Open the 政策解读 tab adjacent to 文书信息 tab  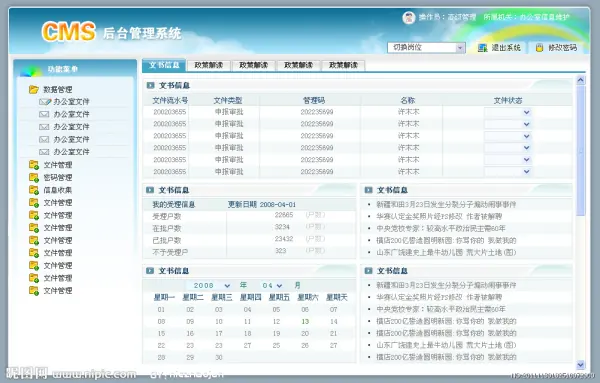[209, 65]
